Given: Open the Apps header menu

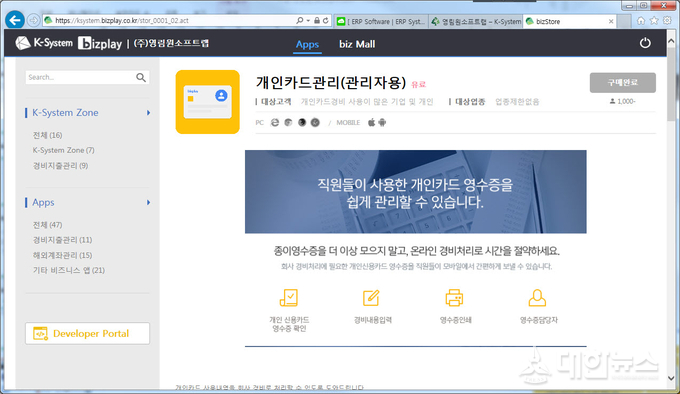Looking at the screenshot, I should click(x=307, y=44).
